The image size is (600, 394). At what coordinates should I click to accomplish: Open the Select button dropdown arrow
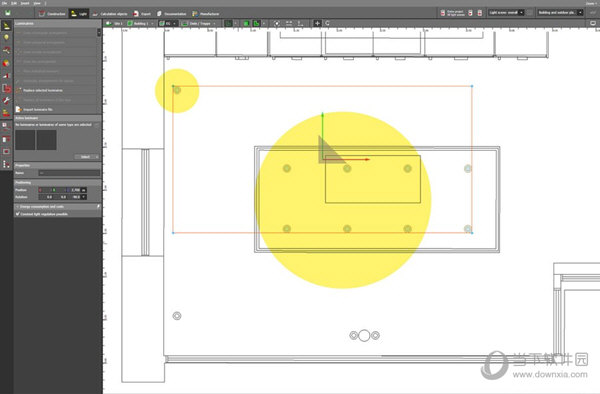[97, 157]
